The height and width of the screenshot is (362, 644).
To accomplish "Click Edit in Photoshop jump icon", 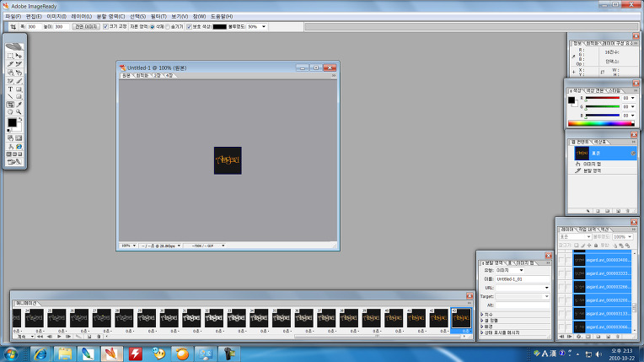I will coord(14,162).
